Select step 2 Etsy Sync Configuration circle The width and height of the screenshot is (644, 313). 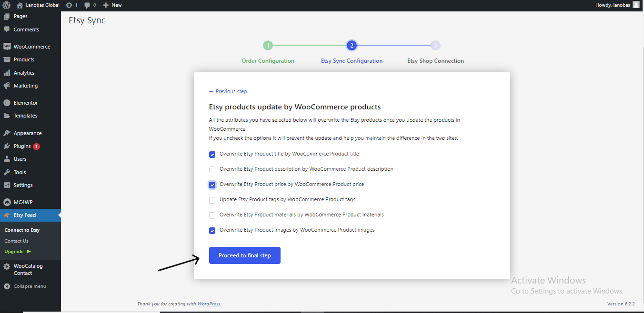point(352,46)
